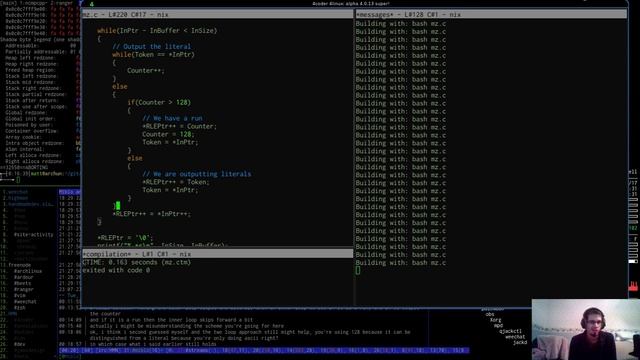Select the 1:ncmpcpp tmux window tab

click(x=32, y=2)
